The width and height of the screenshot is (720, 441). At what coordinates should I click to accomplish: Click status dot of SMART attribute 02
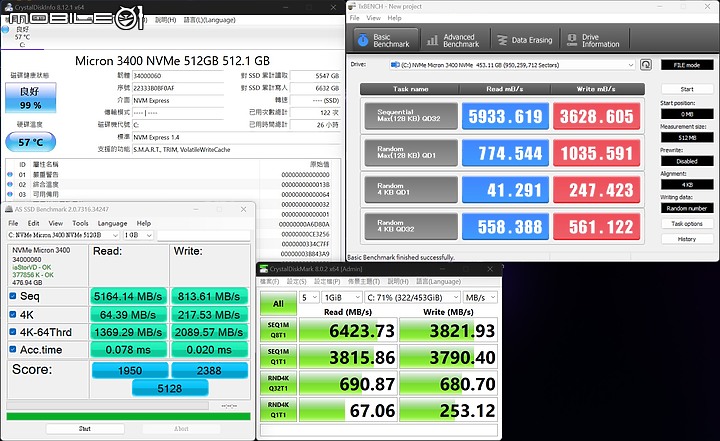coord(10,184)
